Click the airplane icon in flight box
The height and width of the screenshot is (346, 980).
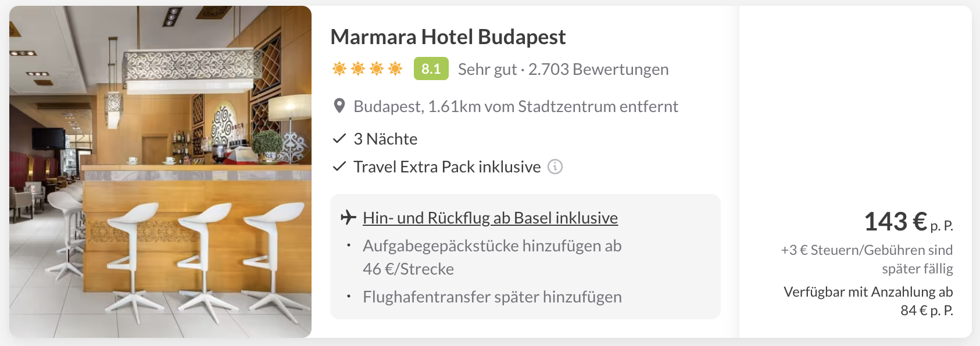pos(348,218)
